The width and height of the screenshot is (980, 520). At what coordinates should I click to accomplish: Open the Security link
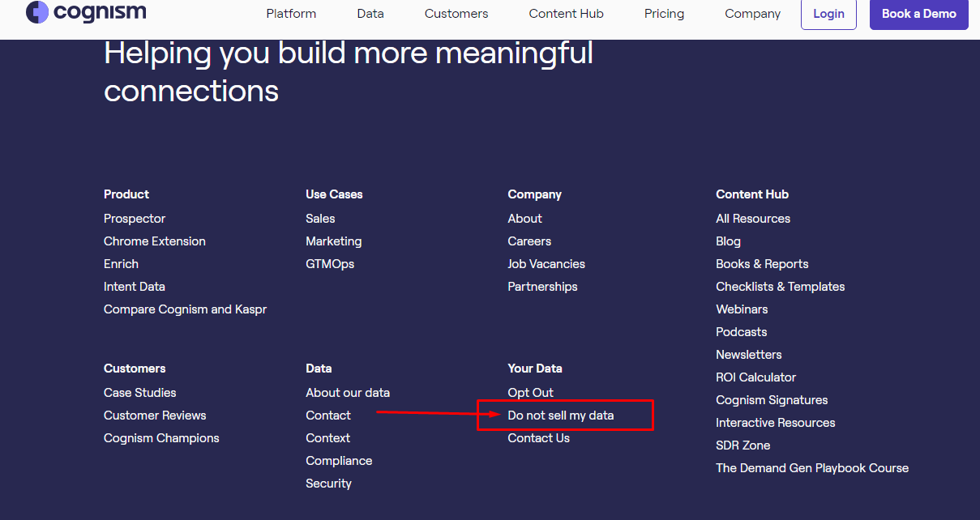tap(329, 484)
